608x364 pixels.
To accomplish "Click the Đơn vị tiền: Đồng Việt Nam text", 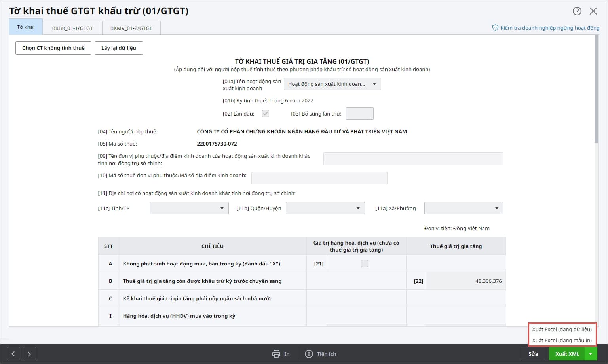I will (x=457, y=228).
